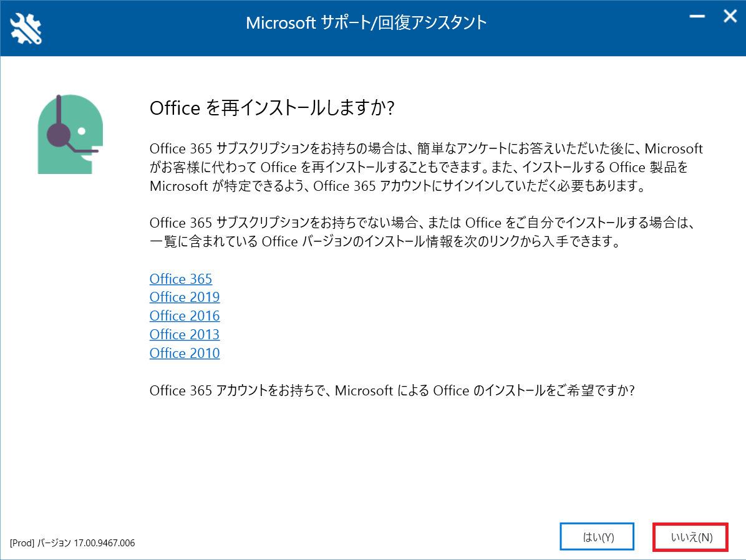Follow the Office 2016 link

coord(185,316)
